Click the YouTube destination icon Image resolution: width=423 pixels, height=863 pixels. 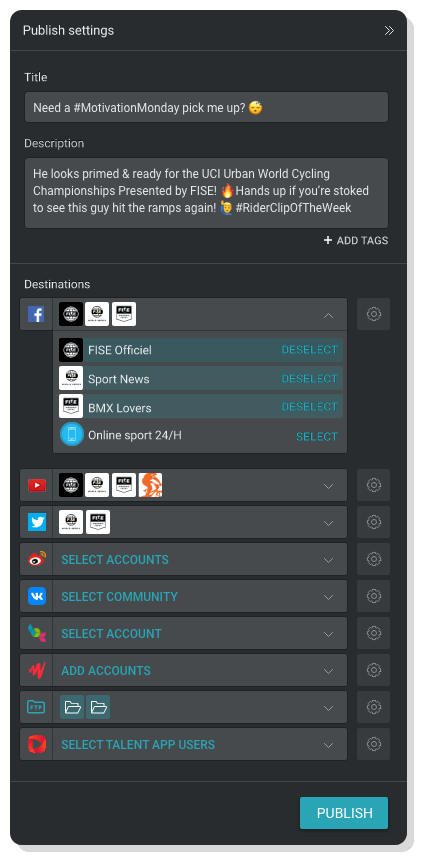(37, 485)
